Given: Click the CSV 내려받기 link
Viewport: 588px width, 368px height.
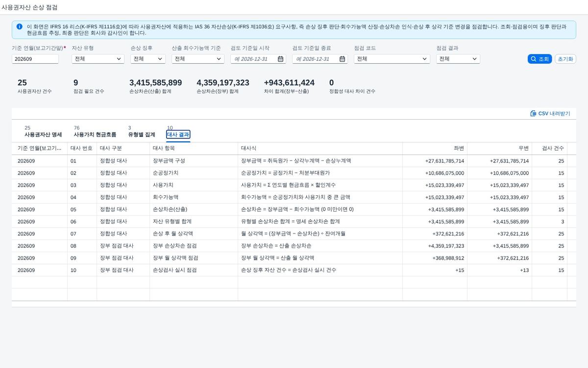Looking at the screenshot, I should coord(550,113).
